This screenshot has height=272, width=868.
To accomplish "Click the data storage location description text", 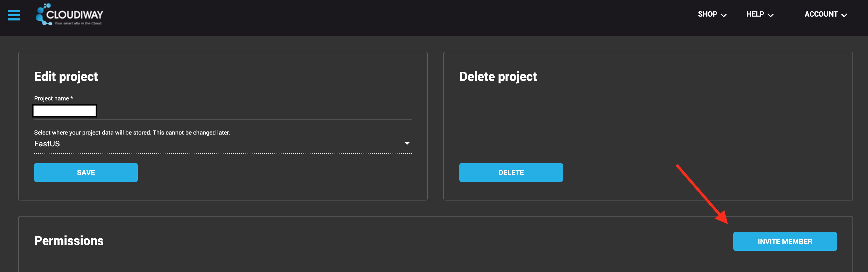I will click(132, 132).
